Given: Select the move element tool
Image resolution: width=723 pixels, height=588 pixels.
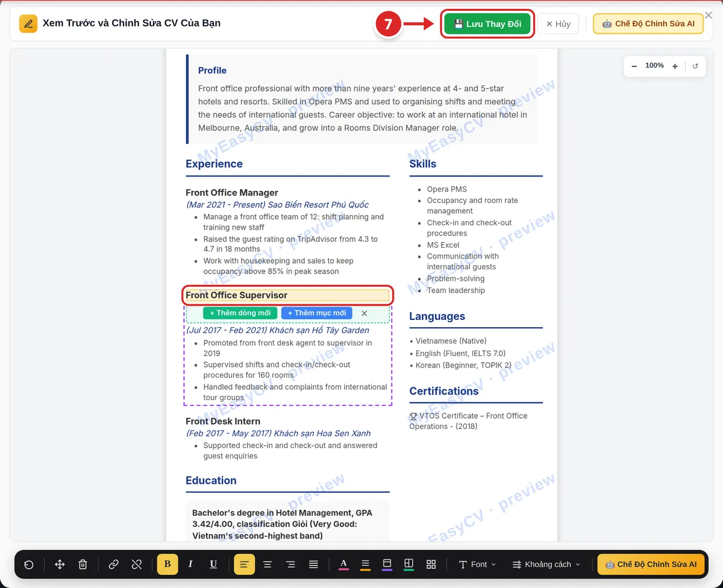Looking at the screenshot, I should pos(60,565).
